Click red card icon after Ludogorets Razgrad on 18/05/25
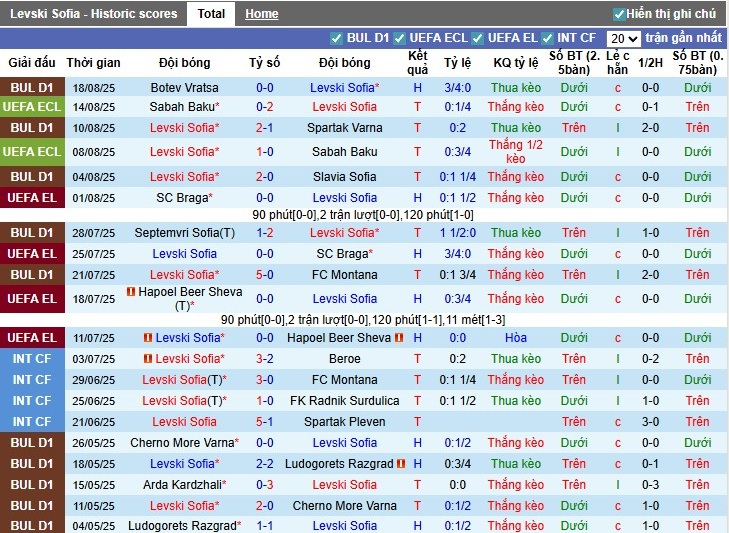Viewport: 729px width, 533px height. (x=401, y=464)
